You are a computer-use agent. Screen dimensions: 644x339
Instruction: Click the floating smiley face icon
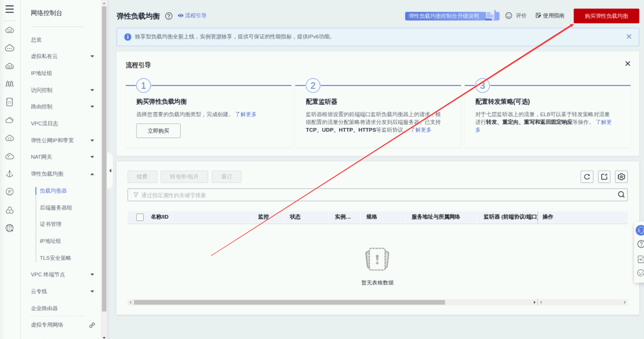(x=640, y=273)
